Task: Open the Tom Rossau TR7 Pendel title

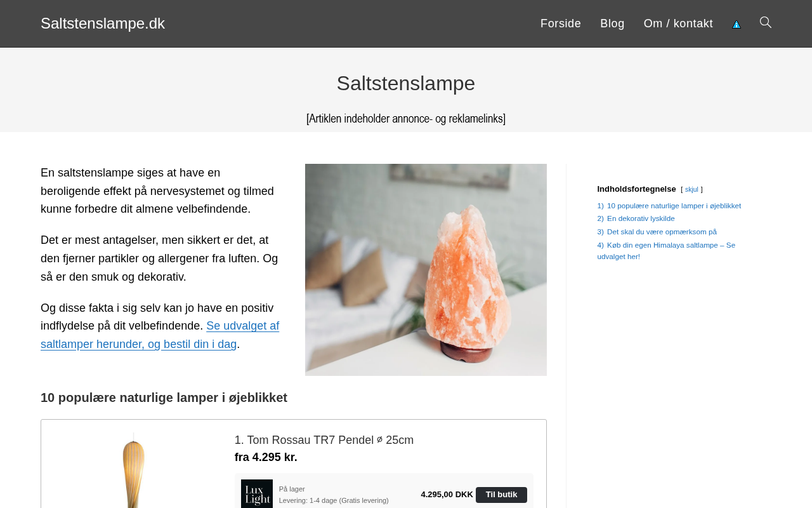Action: [x=324, y=440]
